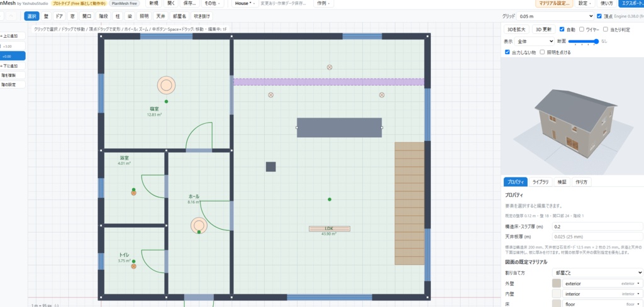
Task: Click the 構造床・スラブ厚 input field
Action: click(x=597, y=226)
